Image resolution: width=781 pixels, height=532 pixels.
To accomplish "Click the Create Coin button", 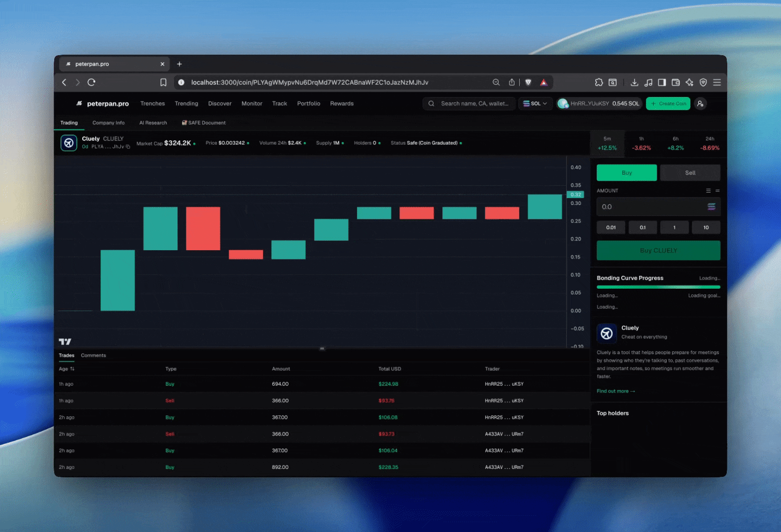I will coord(668,103).
